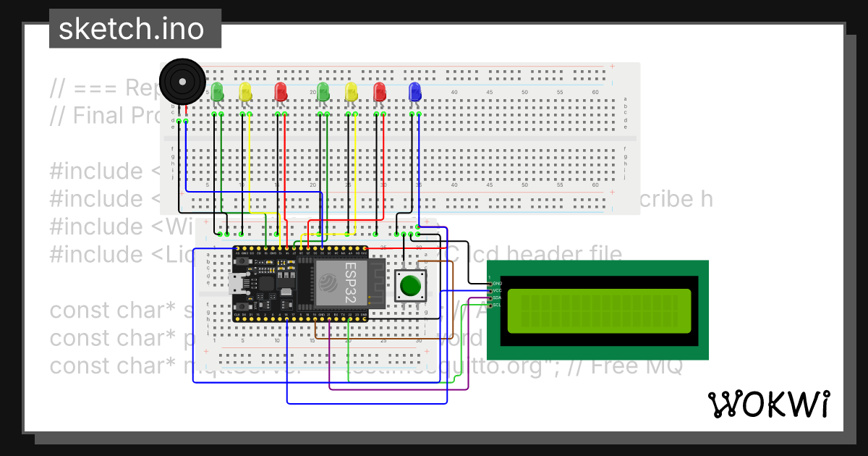Screen dimensions: 868x456
Task: Click the LCD's yellow-green display screen
Action: click(598, 311)
